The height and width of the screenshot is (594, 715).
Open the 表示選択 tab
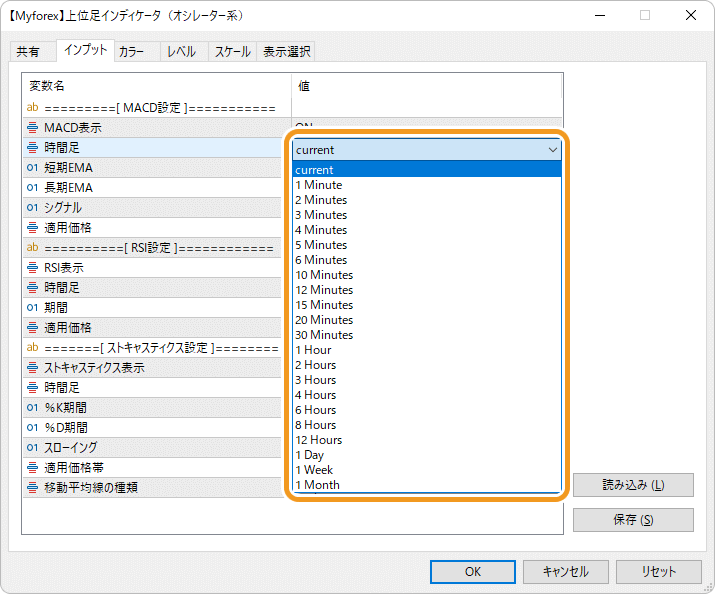(x=286, y=52)
